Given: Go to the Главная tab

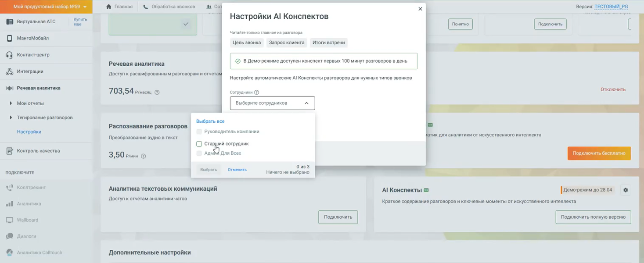Looking at the screenshot, I should [x=119, y=7].
